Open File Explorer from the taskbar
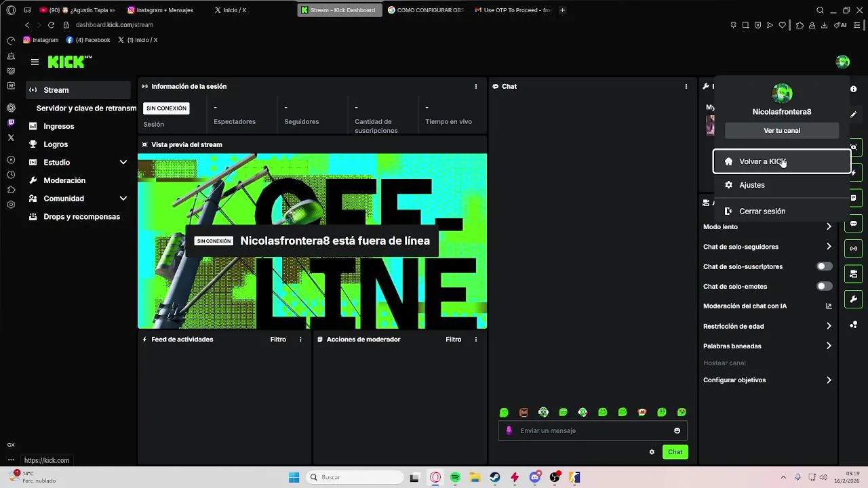Viewport: 868px width, 488px height. tap(475, 478)
